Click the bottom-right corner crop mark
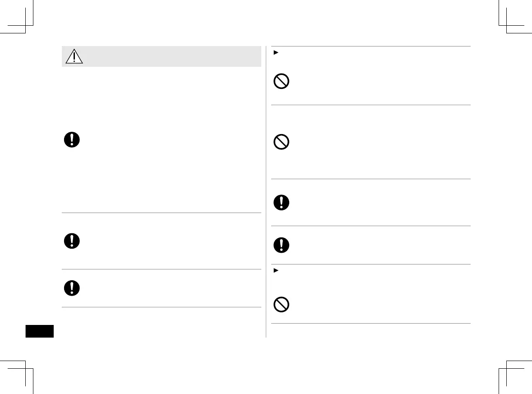Viewport: 532px width, 394px height. [507, 369]
